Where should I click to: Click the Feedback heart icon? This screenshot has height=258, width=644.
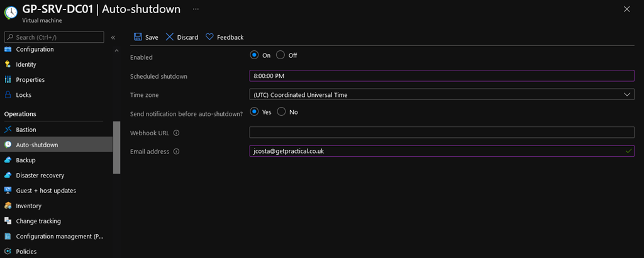tap(209, 37)
